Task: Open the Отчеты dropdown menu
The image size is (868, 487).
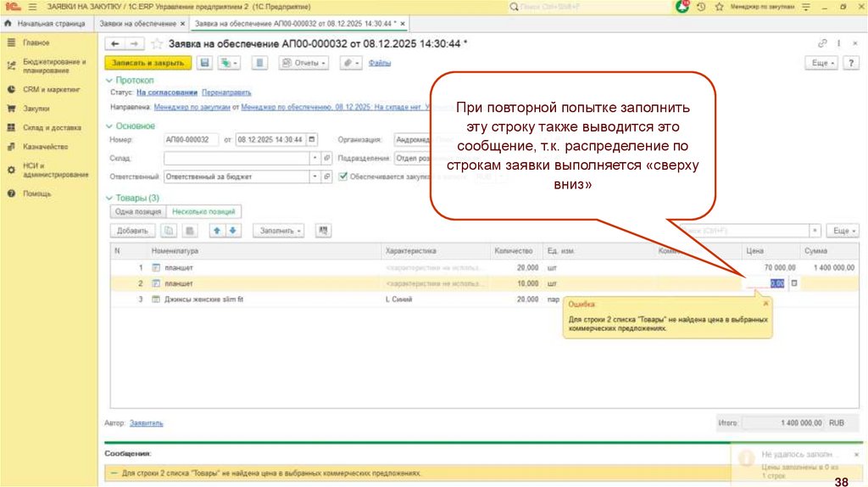Action: point(304,63)
